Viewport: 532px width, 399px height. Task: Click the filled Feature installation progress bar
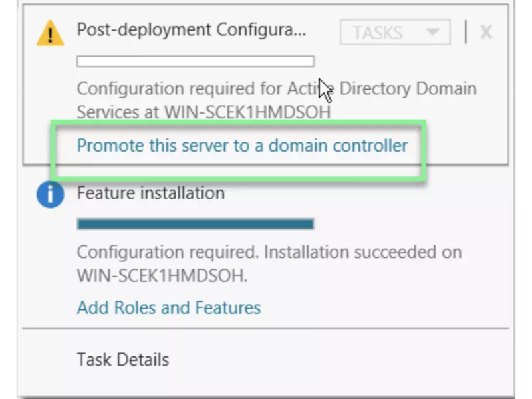(x=195, y=222)
